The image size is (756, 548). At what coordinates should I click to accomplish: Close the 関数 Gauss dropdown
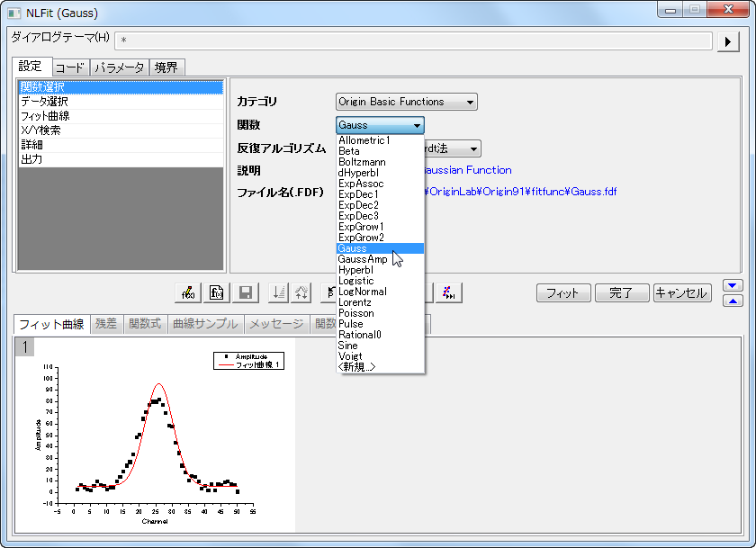[x=380, y=125]
